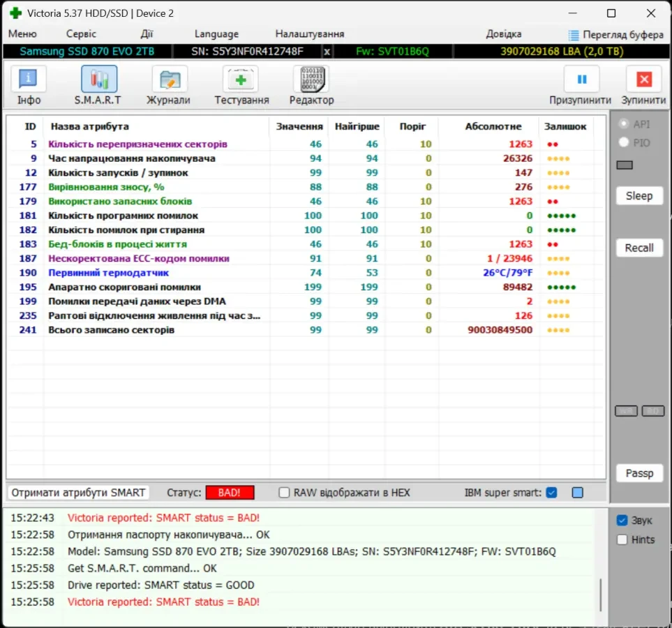Click the gray indicator box below PIO
The image size is (672, 628).
[x=625, y=165]
